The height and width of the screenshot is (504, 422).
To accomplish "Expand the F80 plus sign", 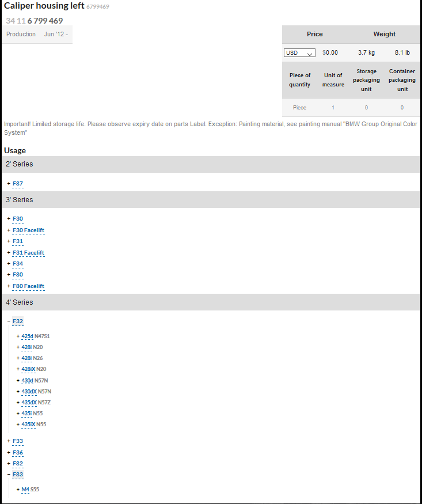I will (x=9, y=275).
